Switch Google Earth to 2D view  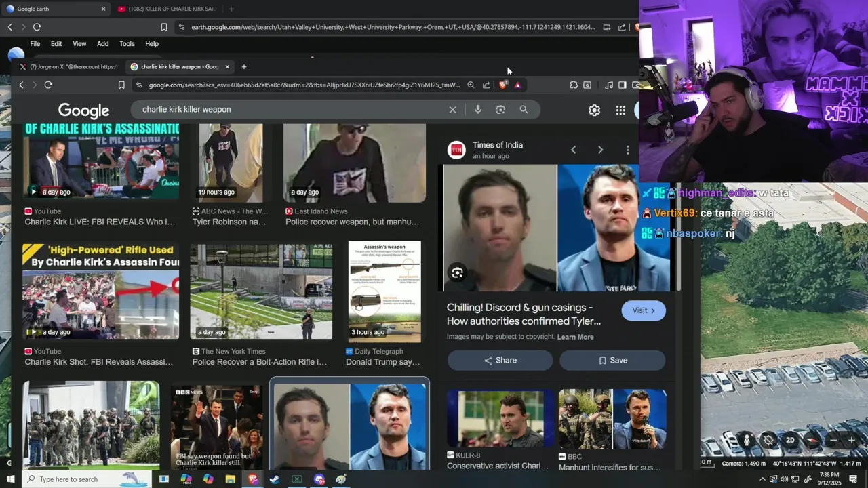pos(790,440)
